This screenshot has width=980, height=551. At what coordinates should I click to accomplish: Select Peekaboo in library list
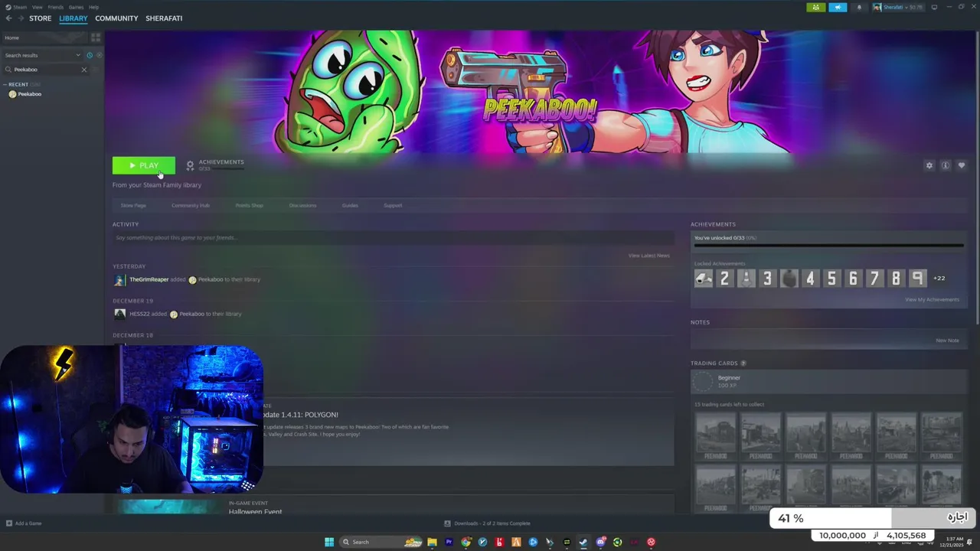tap(29, 94)
